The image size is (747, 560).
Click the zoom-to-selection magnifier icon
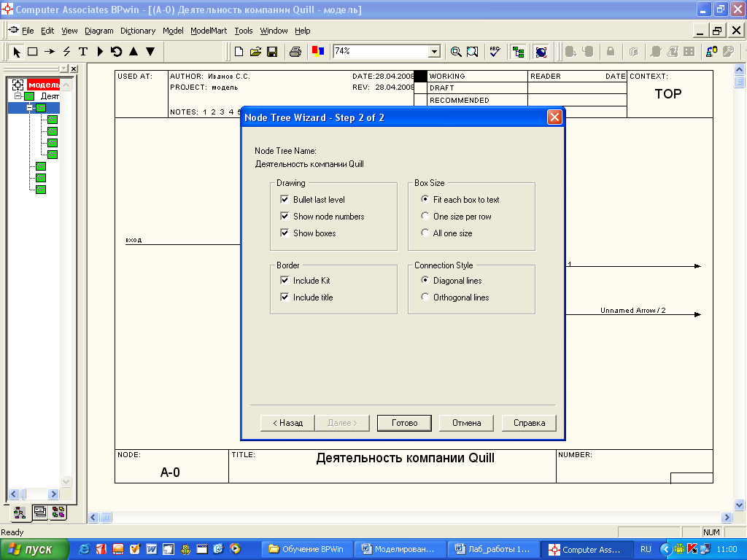point(473,52)
